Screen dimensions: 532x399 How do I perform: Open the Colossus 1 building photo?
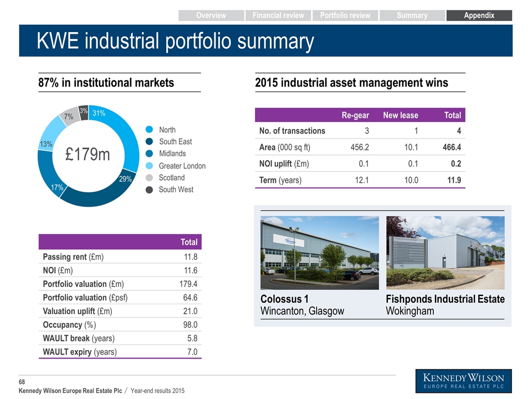point(320,253)
